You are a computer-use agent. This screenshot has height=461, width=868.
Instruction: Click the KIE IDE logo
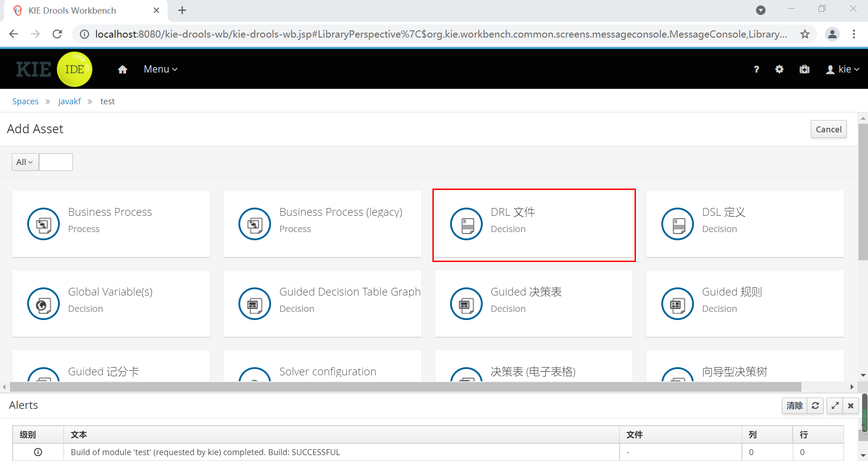click(54, 69)
